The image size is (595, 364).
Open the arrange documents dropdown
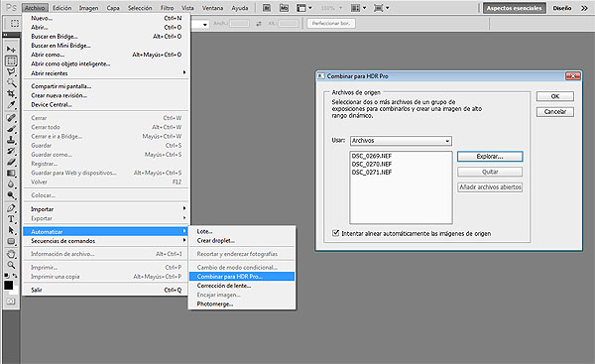coord(359,8)
